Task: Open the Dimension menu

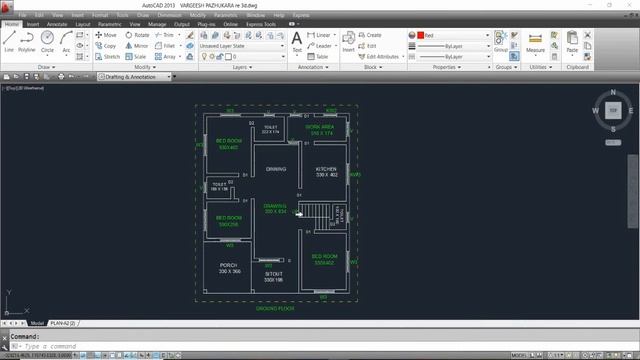Action: (169, 15)
